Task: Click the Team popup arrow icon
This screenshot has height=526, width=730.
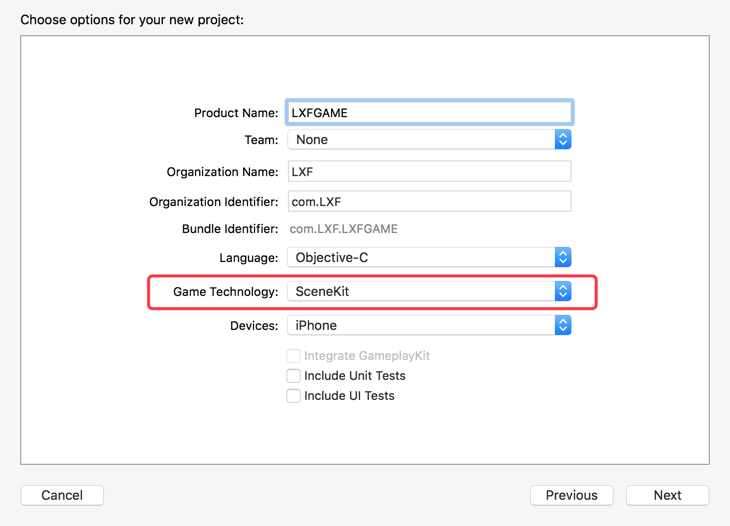Action: click(x=563, y=140)
